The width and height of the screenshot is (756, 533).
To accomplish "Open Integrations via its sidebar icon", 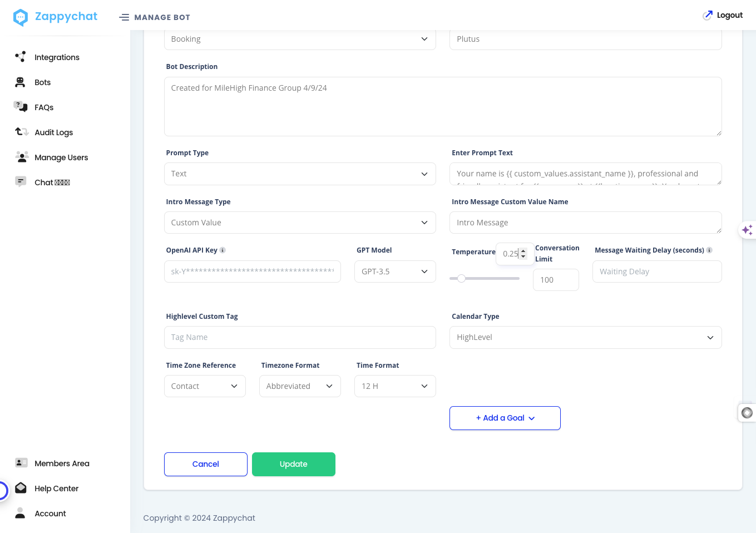I will (21, 57).
